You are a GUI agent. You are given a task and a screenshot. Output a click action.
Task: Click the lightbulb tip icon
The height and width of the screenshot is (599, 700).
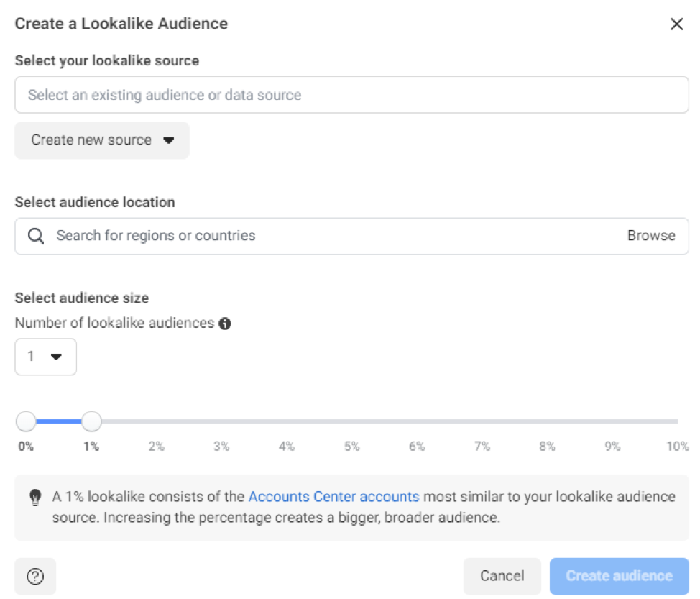click(34, 497)
